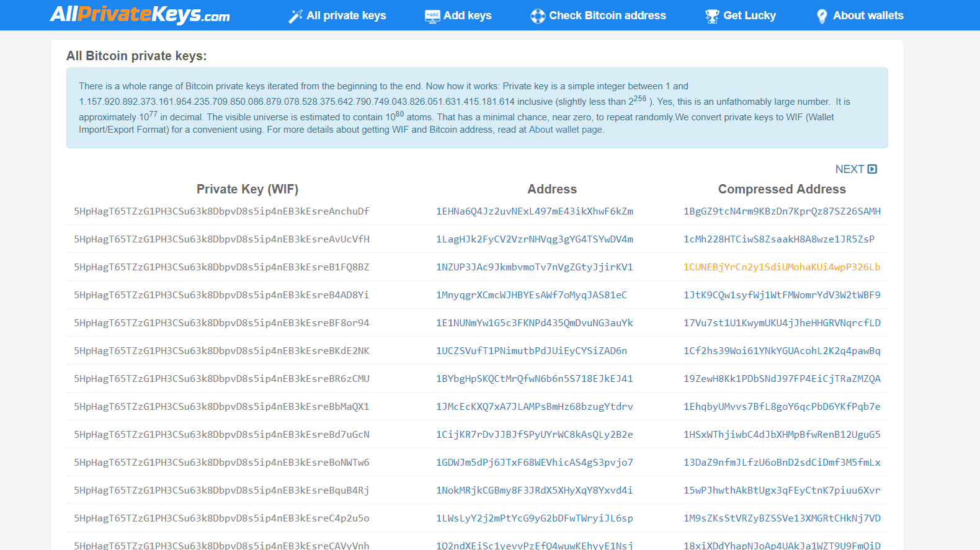Open compressed address 1JtK9CQw1syfWj1WtFMWomrYdV3W2tWBF9
980x550 pixels.
[782, 295]
